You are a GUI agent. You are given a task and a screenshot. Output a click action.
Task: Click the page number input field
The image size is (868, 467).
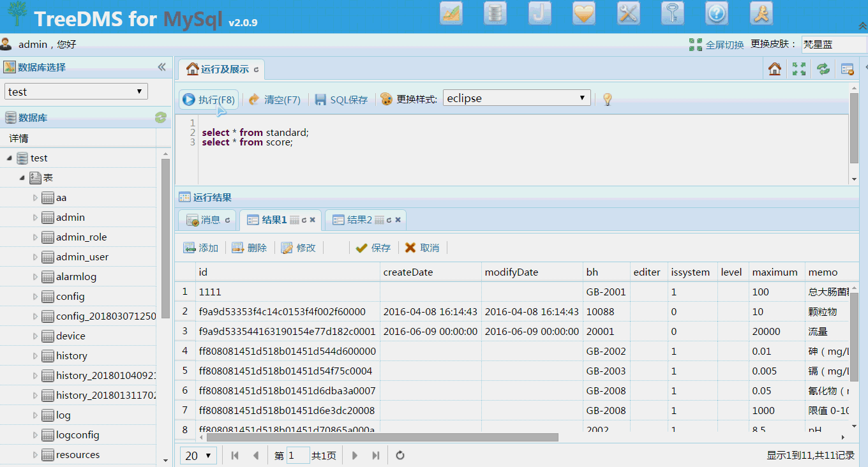click(x=297, y=455)
